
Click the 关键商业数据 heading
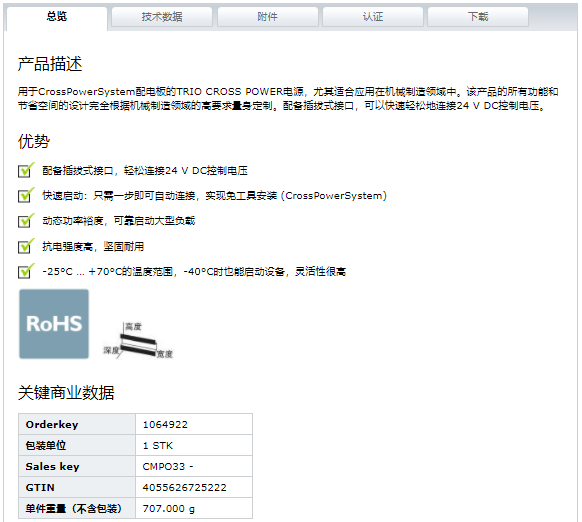pyautogui.click(x=66, y=392)
